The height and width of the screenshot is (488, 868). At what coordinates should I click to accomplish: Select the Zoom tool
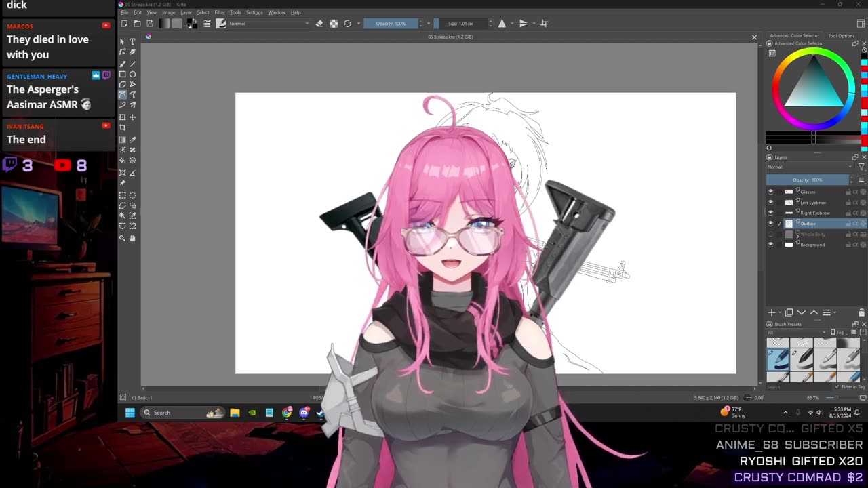122,238
